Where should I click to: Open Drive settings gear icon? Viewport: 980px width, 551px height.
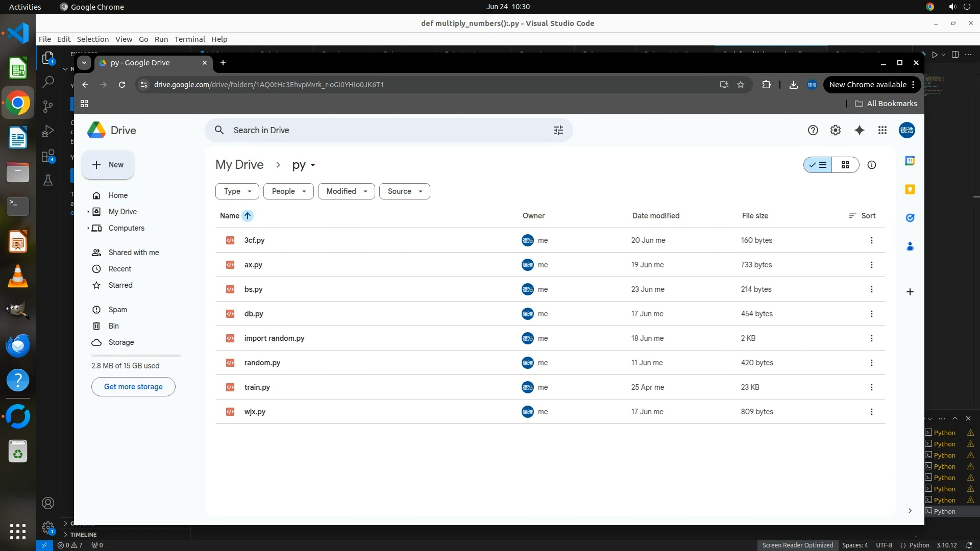click(836, 130)
